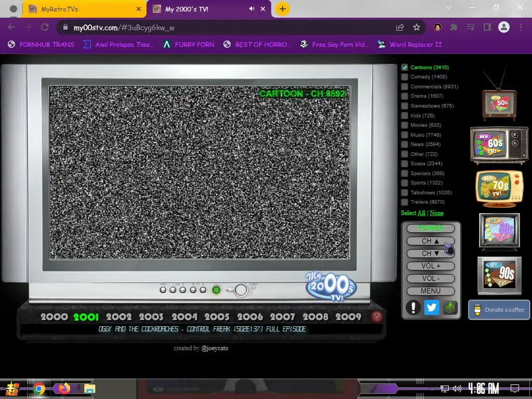Click the Donate a coffee button
The width and height of the screenshot is (532, 399).
[x=499, y=310]
